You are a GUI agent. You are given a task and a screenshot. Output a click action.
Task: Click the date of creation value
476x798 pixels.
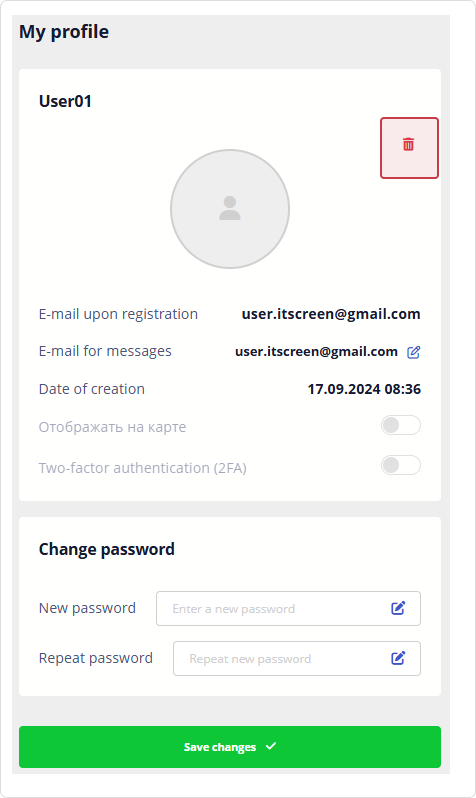click(x=364, y=389)
